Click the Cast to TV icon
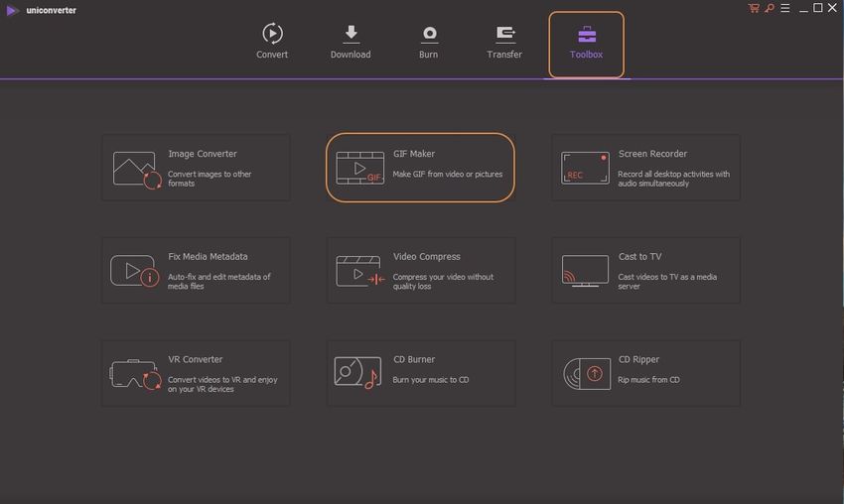844x504 pixels. 585,271
